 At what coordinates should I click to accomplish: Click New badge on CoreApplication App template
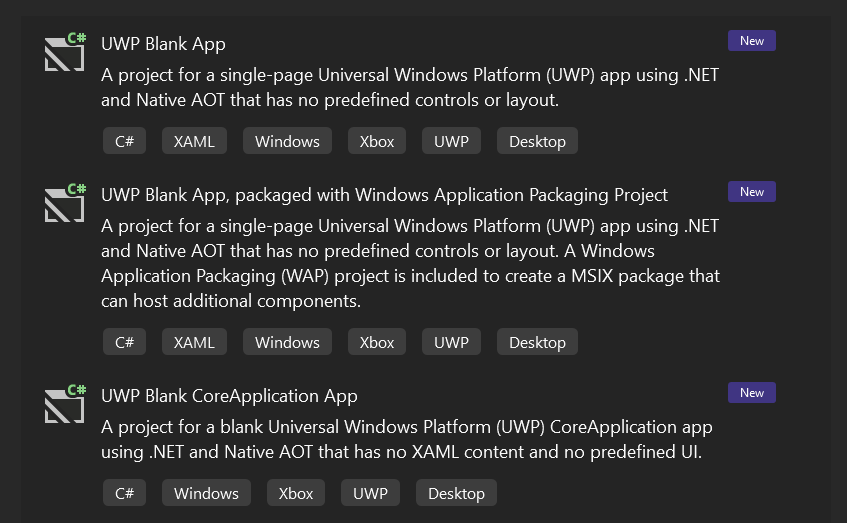[x=752, y=393]
